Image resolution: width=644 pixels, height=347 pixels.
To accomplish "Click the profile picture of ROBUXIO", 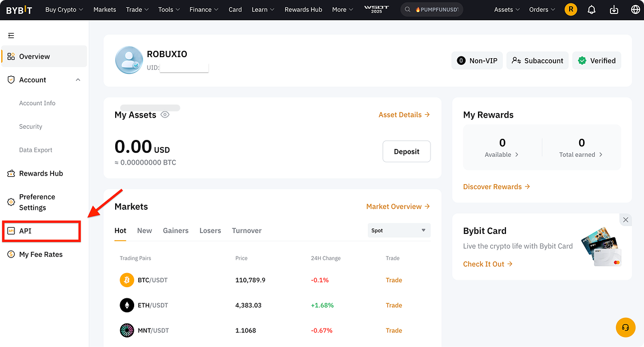I will click(129, 60).
